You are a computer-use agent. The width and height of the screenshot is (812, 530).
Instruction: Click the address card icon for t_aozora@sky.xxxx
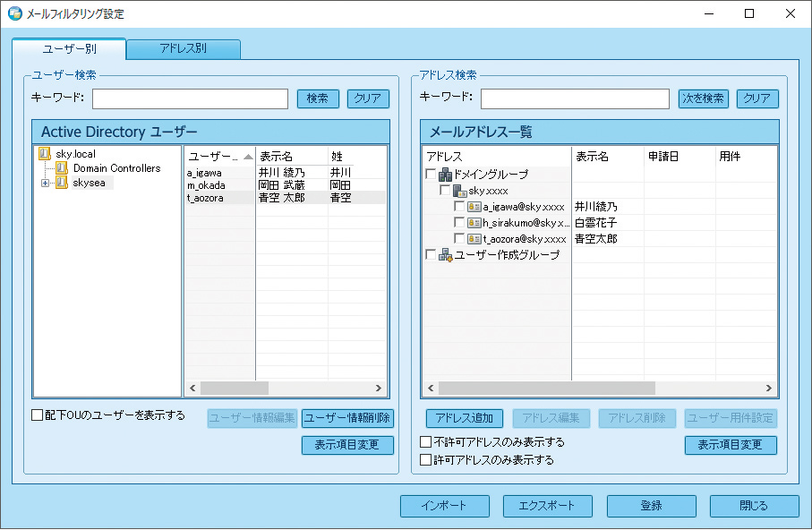tap(474, 239)
